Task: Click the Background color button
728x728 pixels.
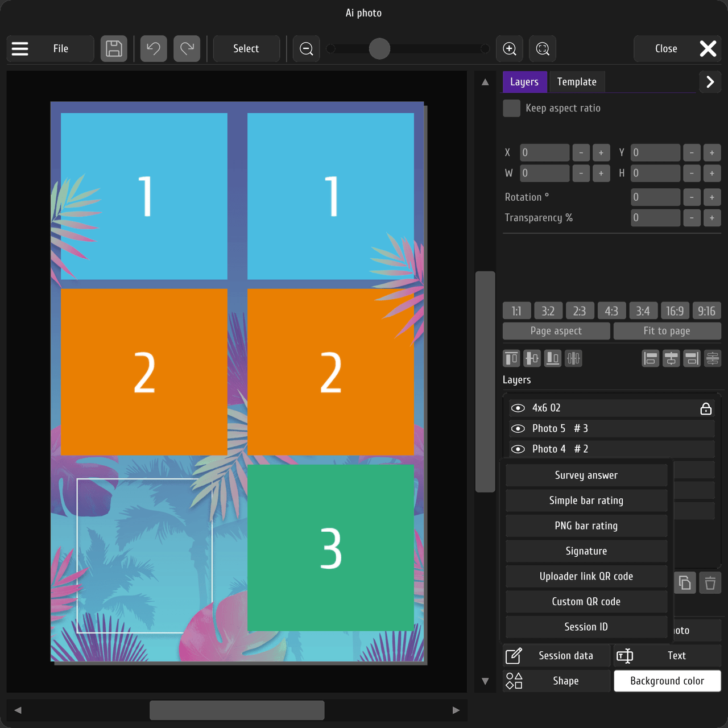Action: pos(667,681)
